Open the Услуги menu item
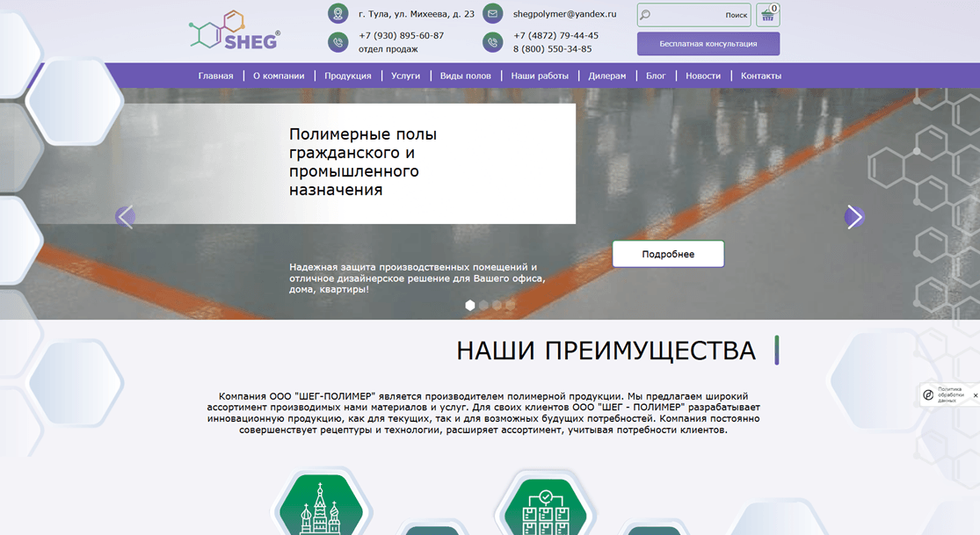 [406, 76]
